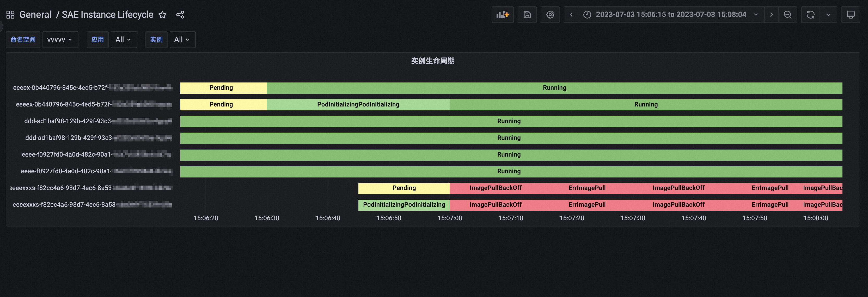
Task: Open the 实例 All dropdown
Action: click(x=182, y=39)
